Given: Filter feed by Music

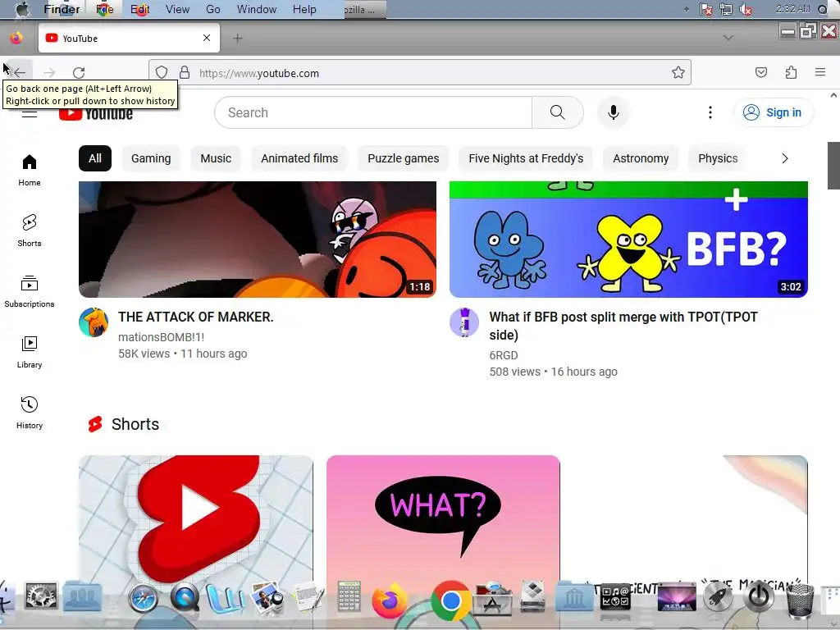Looking at the screenshot, I should click(x=216, y=158).
